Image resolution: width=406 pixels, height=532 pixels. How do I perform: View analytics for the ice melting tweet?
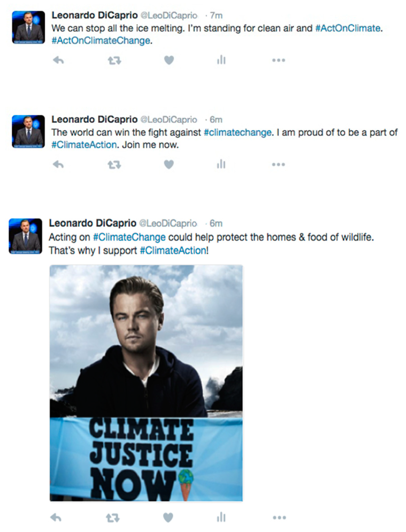click(221, 60)
